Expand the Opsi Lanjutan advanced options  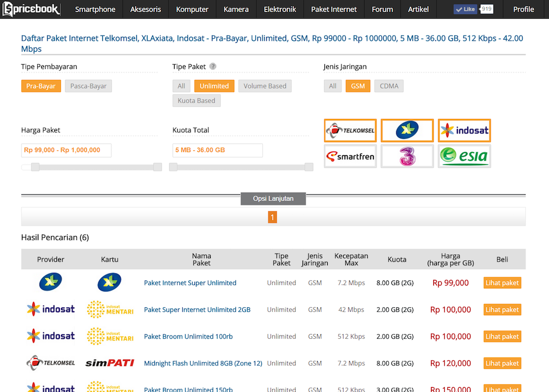point(273,198)
